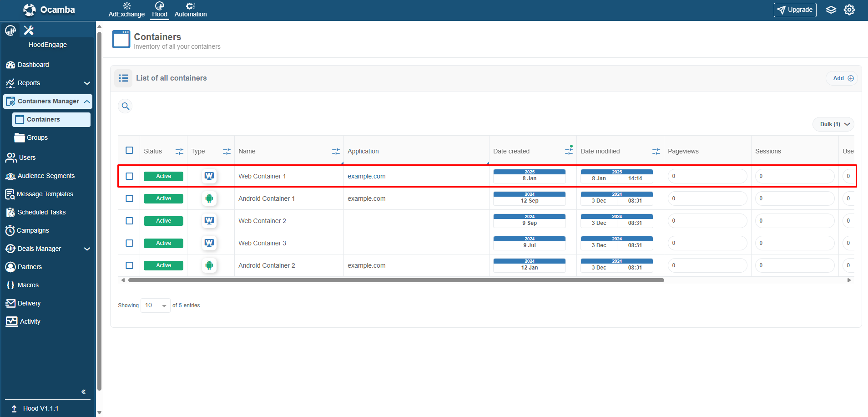Expand the Reports menu chevron
This screenshot has height=417, width=868.
pos(87,83)
